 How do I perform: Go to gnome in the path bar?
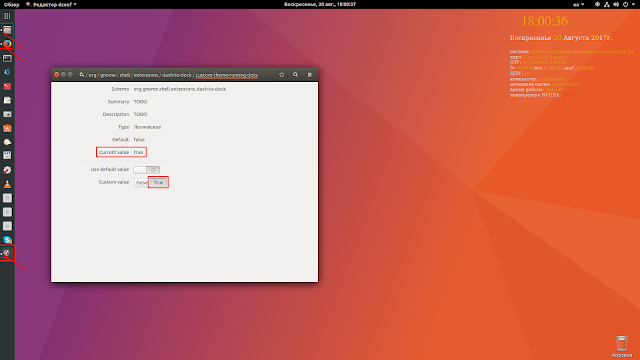pyautogui.click(x=108, y=75)
